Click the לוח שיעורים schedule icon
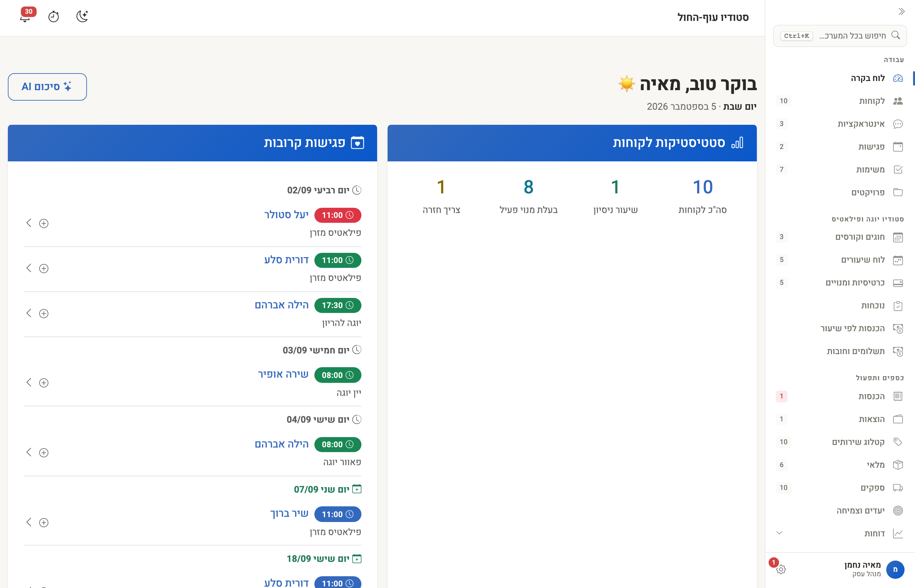 click(898, 260)
